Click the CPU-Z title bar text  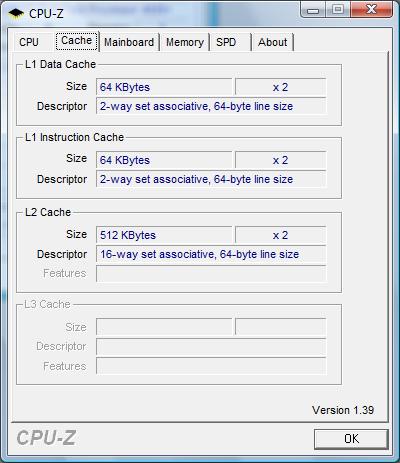coord(46,14)
